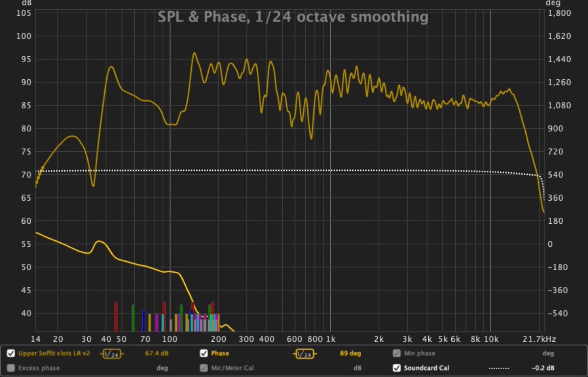Uncheck the Phase trace checkbox
This screenshot has height=377, width=588.
(204, 353)
